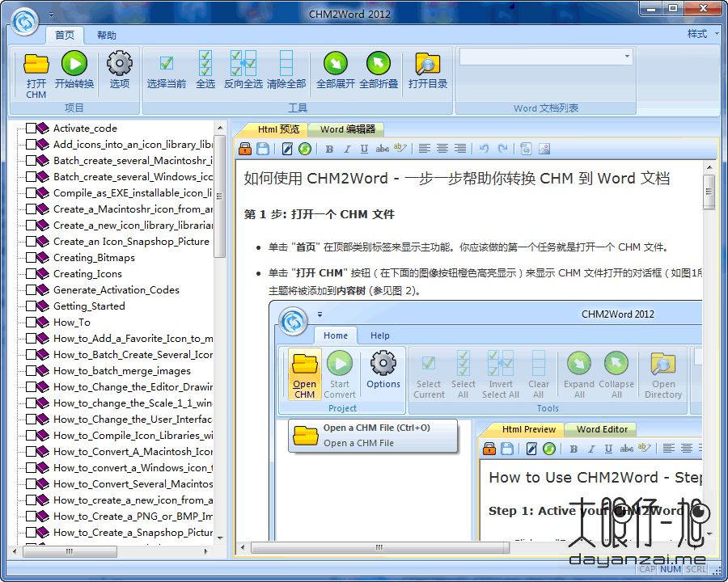Enable the Creating_Icons checkbox

click(31, 274)
